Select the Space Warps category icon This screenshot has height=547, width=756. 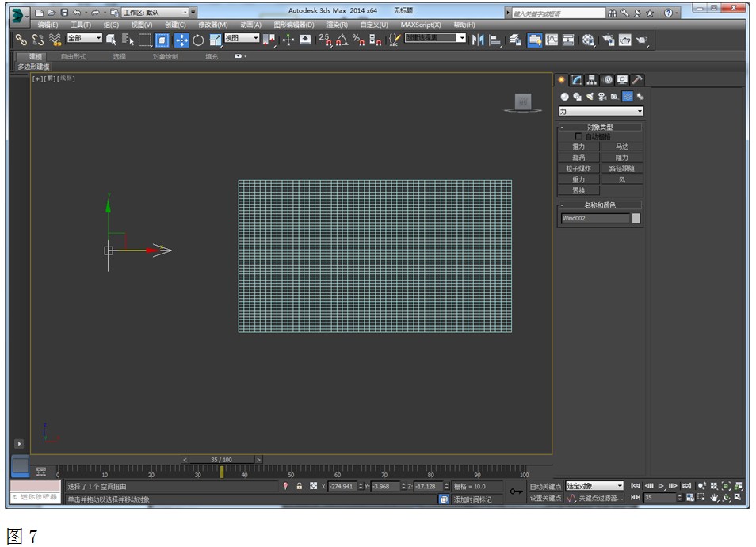coord(628,97)
